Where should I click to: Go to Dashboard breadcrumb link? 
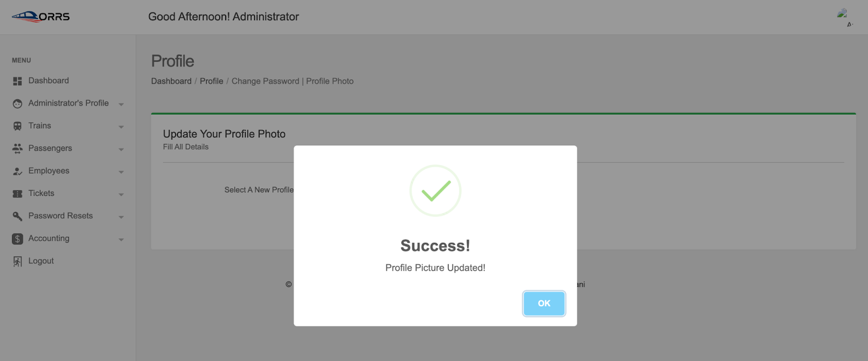point(171,81)
